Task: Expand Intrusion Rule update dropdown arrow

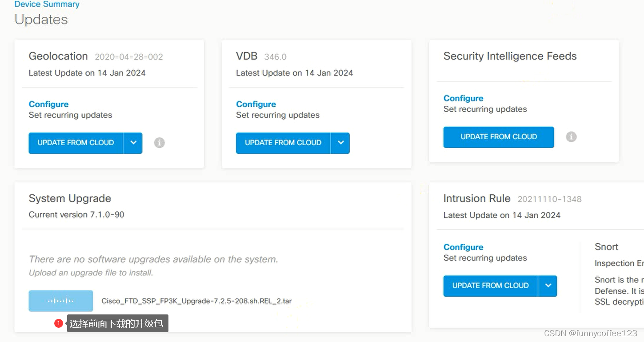Action: pos(548,286)
